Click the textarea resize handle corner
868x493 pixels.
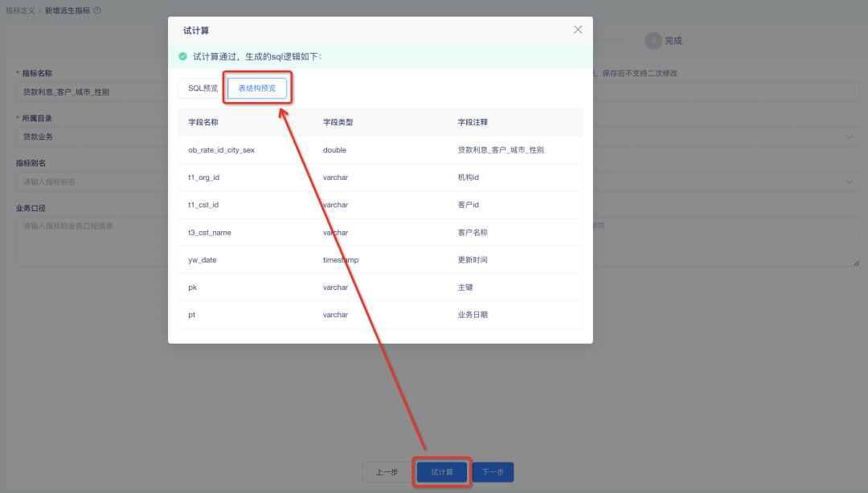click(x=856, y=263)
